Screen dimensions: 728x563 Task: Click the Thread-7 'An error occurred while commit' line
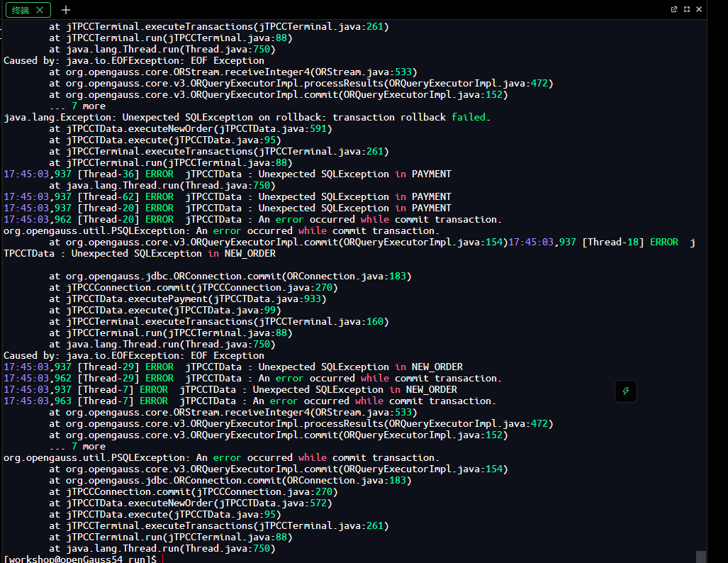tap(250, 401)
